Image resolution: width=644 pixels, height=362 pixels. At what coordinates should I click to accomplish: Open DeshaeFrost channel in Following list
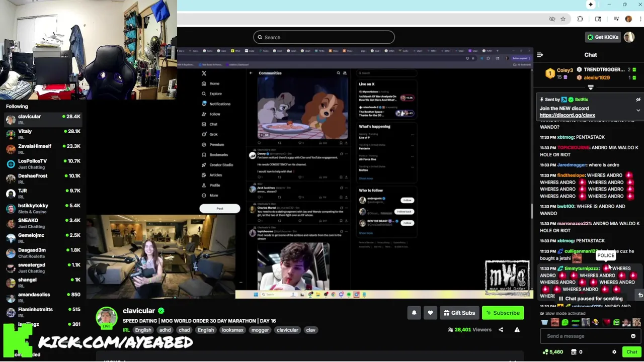[43, 179]
